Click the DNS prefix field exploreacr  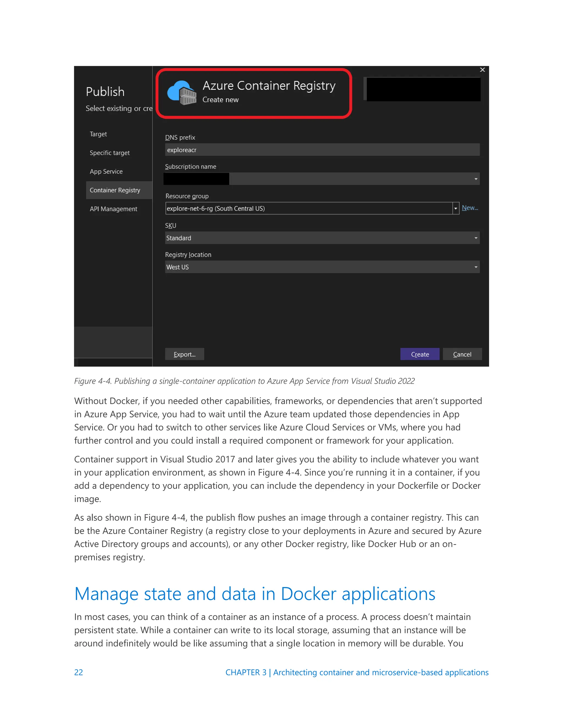(322, 150)
